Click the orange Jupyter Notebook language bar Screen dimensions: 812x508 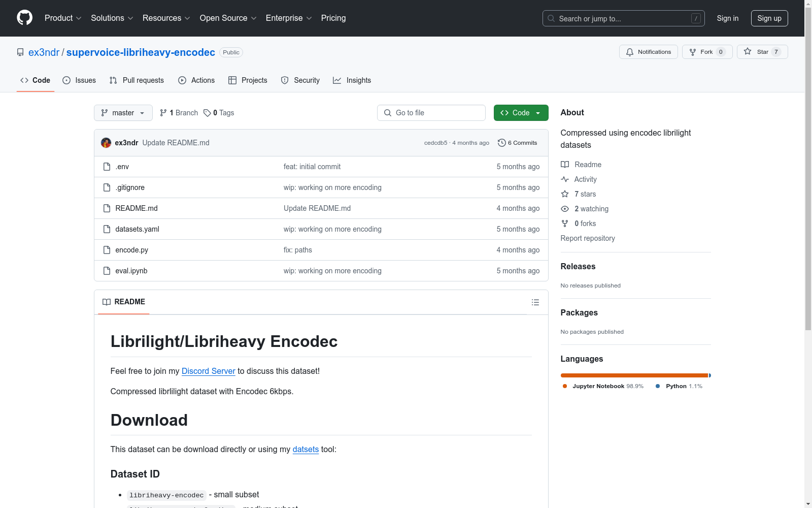tap(634, 375)
